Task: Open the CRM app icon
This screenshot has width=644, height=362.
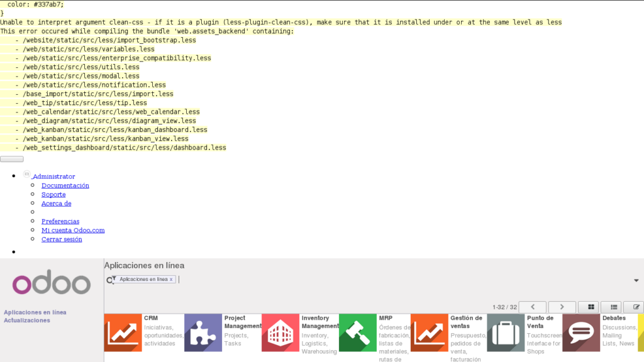Action: point(123,333)
